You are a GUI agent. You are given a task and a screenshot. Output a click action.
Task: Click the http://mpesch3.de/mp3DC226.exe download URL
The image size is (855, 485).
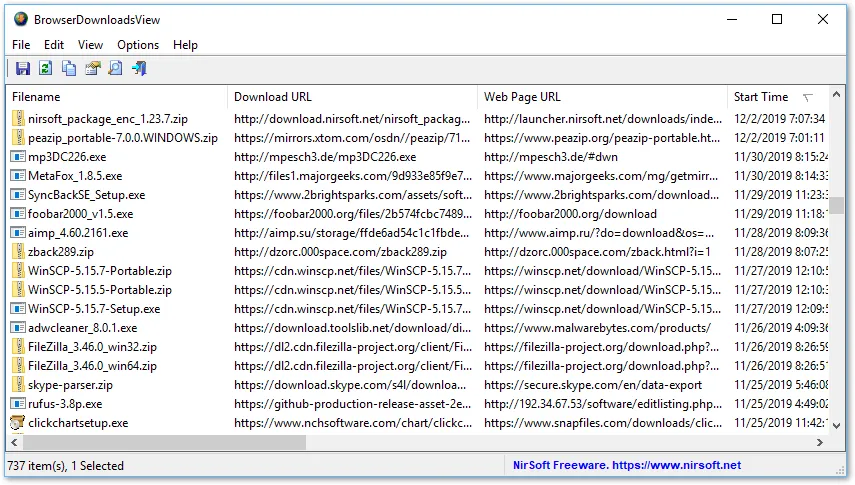point(325,157)
